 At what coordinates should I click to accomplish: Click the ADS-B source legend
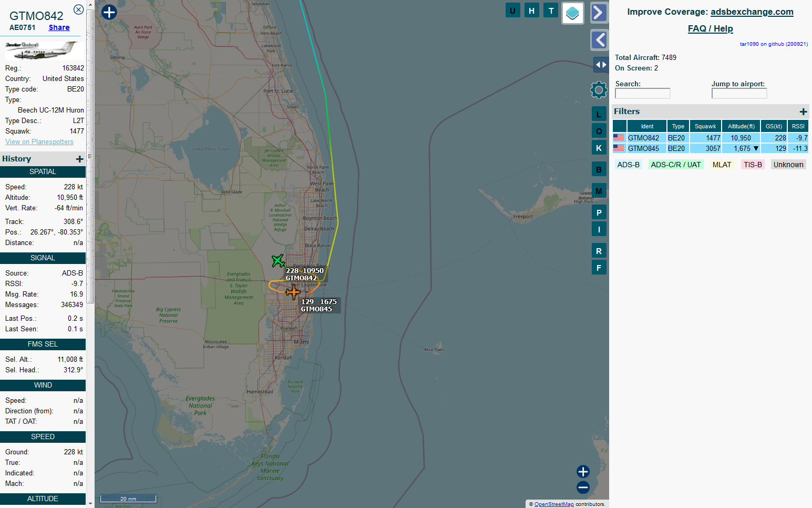tap(628, 165)
